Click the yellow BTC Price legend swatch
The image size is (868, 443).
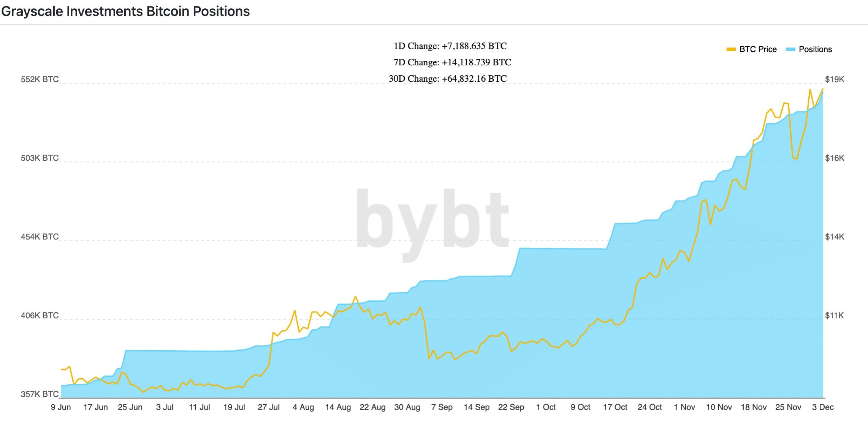[x=731, y=49]
